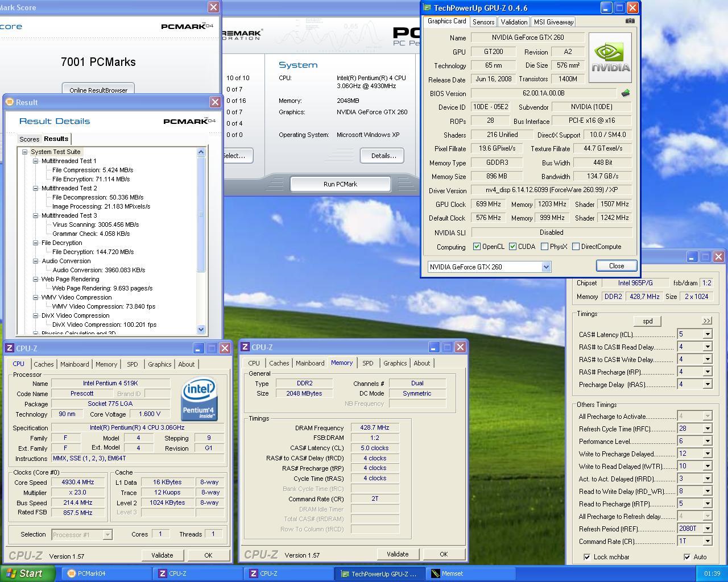
Task: Click the Result window title icon
Action: point(9,102)
